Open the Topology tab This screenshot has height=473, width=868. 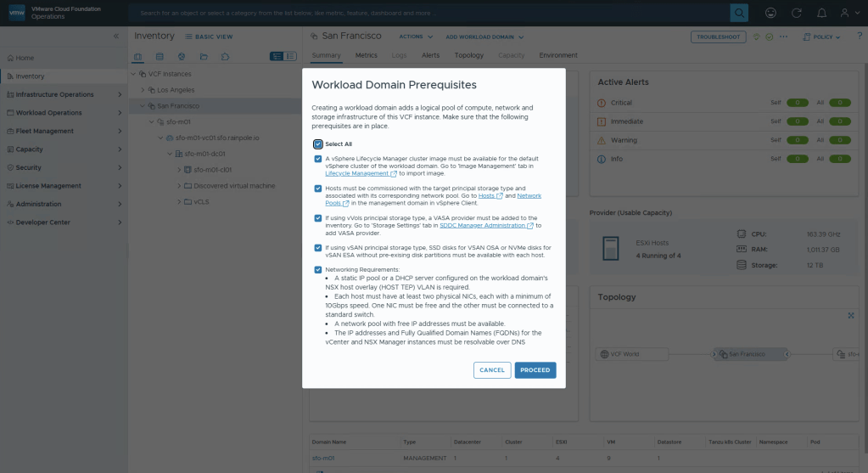click(468, 55)
